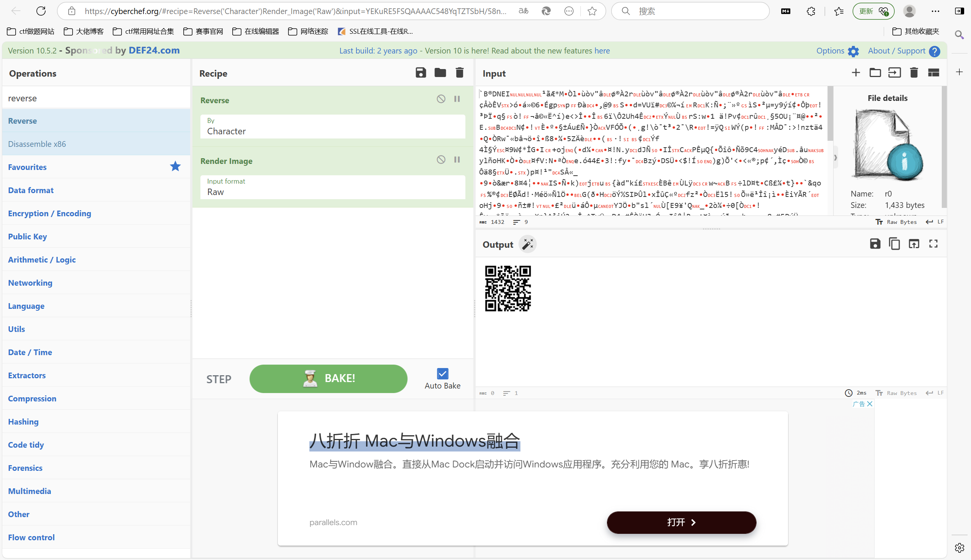Expand the Data format category
The height and width of the screenshot is (560, 971).
click(96, 190)
